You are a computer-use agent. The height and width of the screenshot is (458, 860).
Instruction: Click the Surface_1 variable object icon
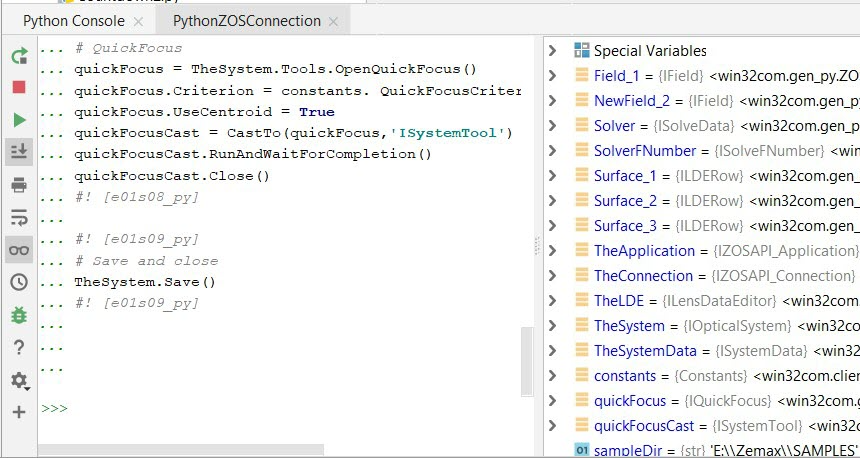[x=581, y=176]
